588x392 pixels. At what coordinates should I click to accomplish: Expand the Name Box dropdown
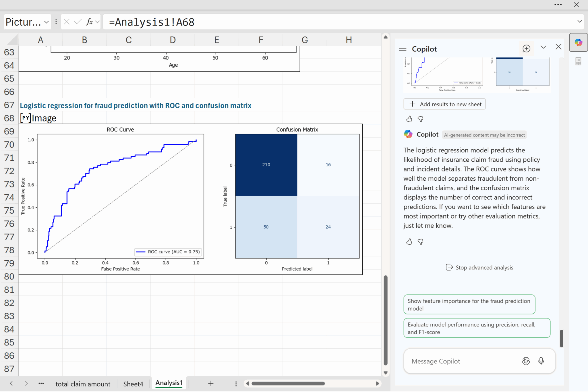[47, 22]
